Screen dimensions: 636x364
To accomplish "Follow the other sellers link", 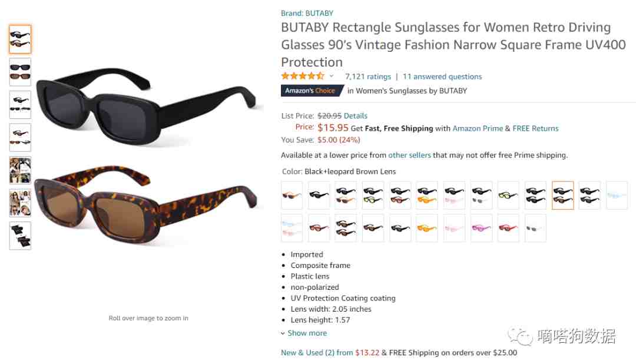I will (409, 155).
